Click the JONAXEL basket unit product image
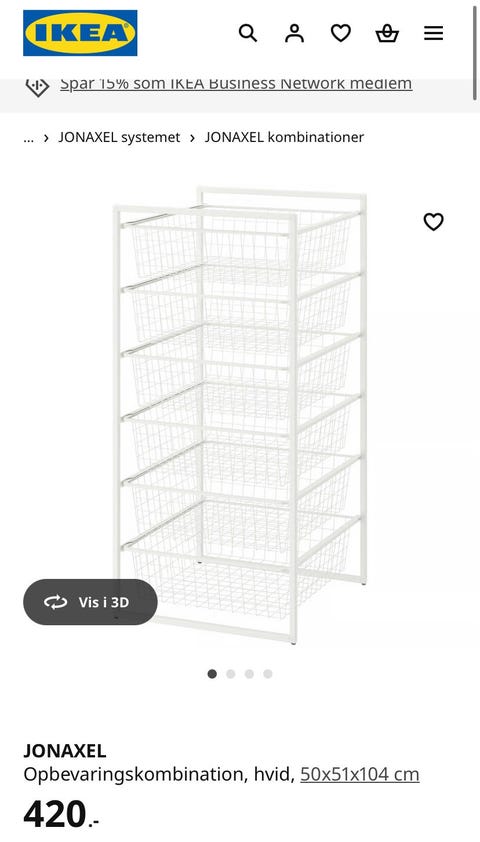 point(240,415)
